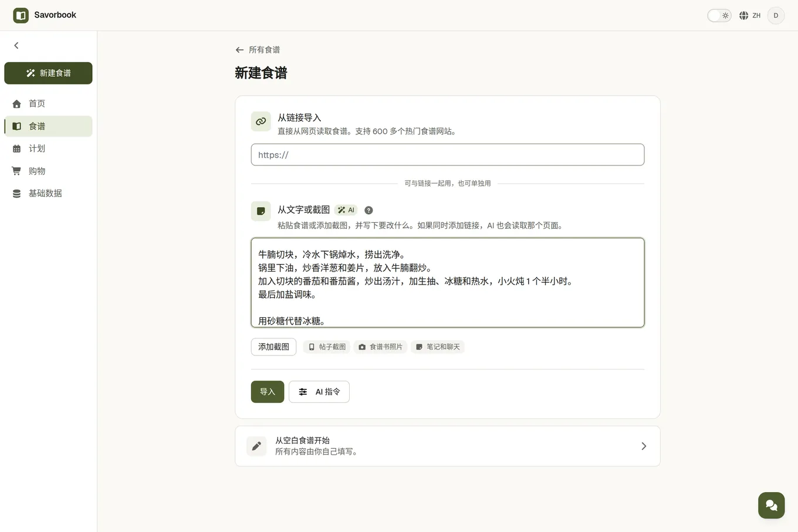Click the line 最后加盐调味。
Image resolution: width=798 pixels, height=532 pixels.
click(289, 294)
